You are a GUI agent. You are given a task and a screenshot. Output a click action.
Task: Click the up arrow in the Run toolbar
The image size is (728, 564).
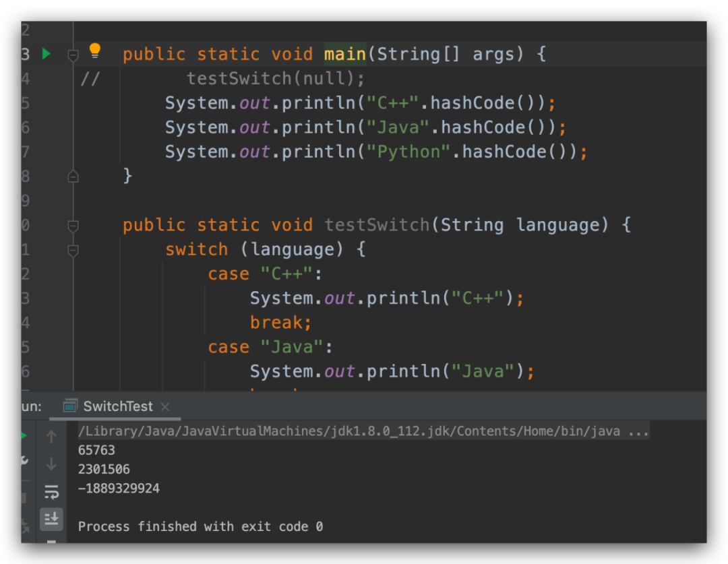[x=52, y=437]
